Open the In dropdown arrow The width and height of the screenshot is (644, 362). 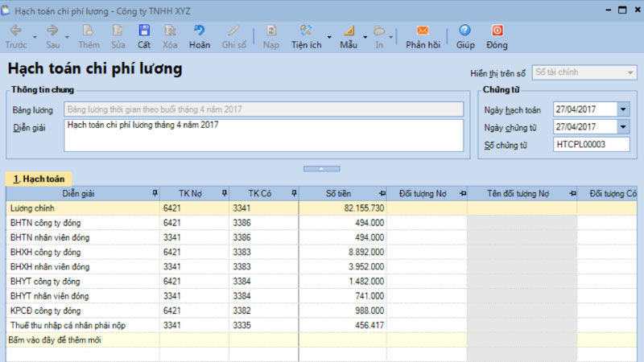[390, 37]
